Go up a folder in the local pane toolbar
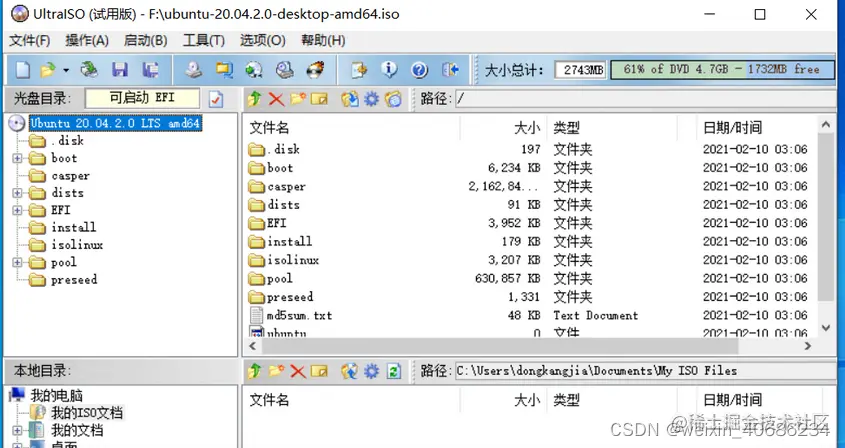 point(254,371)
